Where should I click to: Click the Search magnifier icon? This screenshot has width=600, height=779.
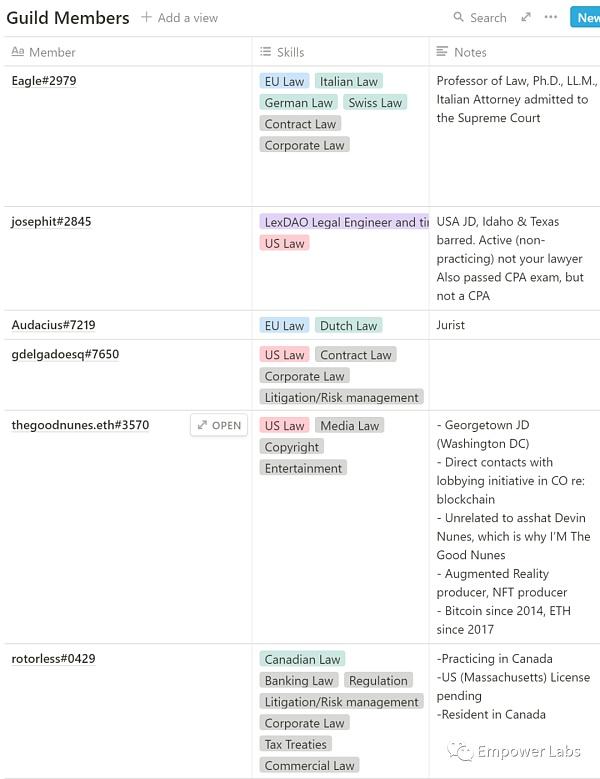click(459, 18)
